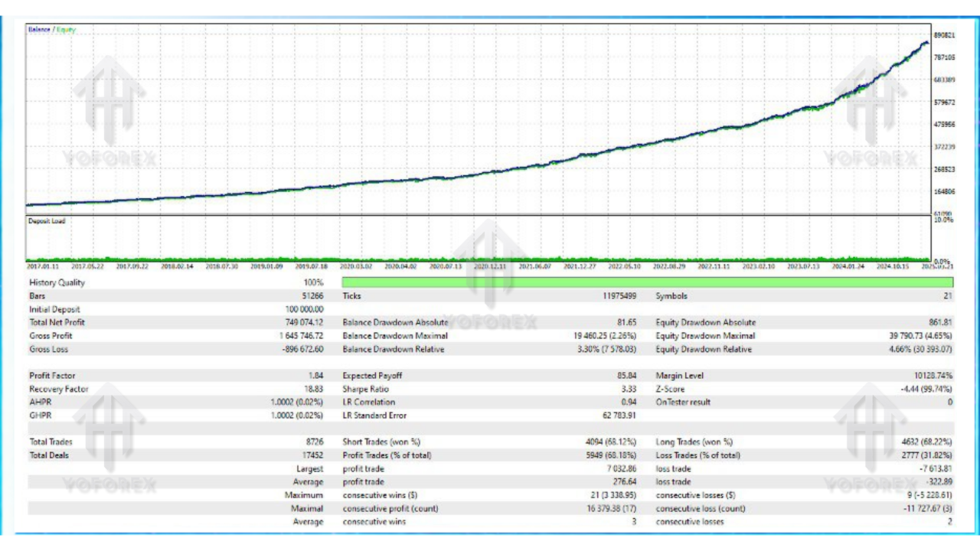980x551 pixels.
Task: Click the OnTester result label
Action: point(683,402)
